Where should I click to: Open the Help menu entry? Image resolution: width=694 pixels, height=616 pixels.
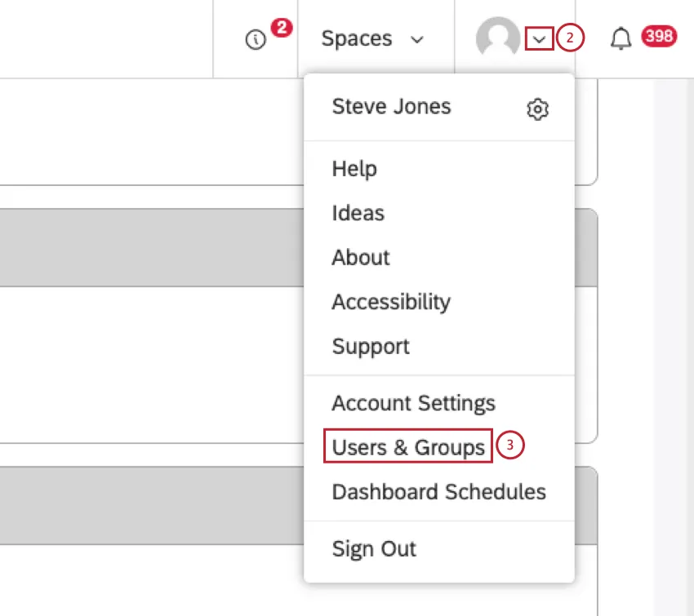click(x=354, y=169)
